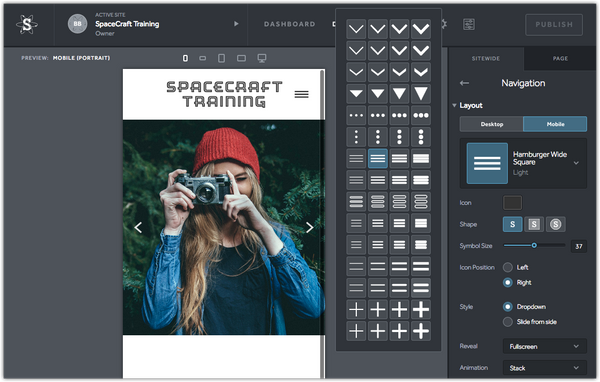
Task: Open hamburger menu in site preview
Action: (302, 94)
